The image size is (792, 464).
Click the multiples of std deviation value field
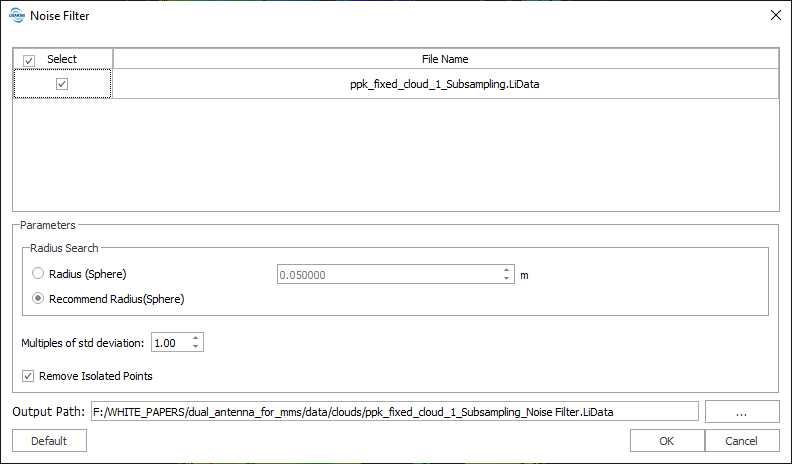(x=169, y=343)
